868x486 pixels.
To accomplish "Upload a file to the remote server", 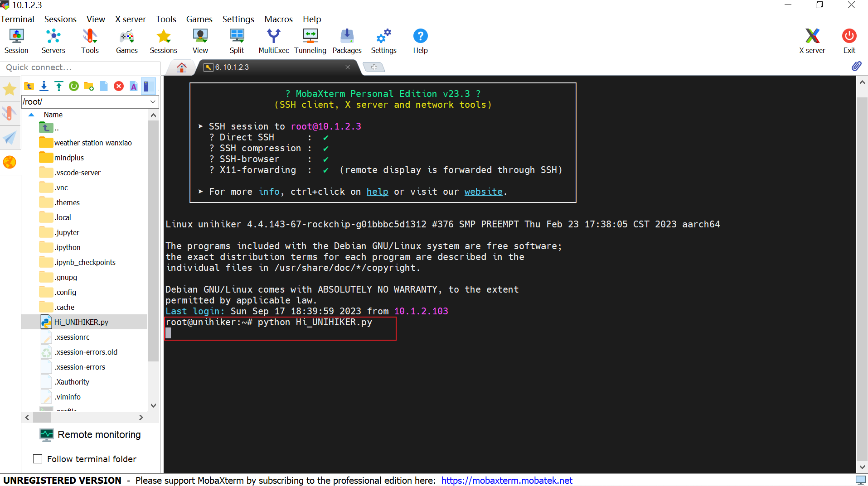I will [59, 86].
